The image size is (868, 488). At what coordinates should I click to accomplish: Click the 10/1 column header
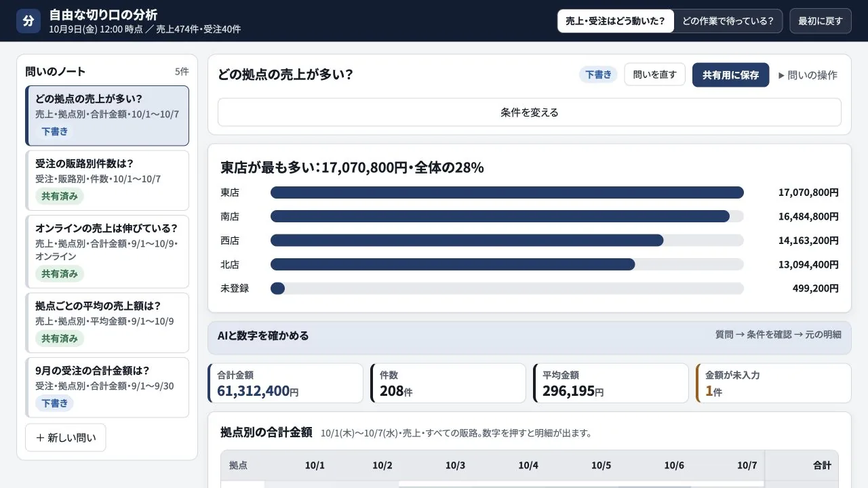315,466
